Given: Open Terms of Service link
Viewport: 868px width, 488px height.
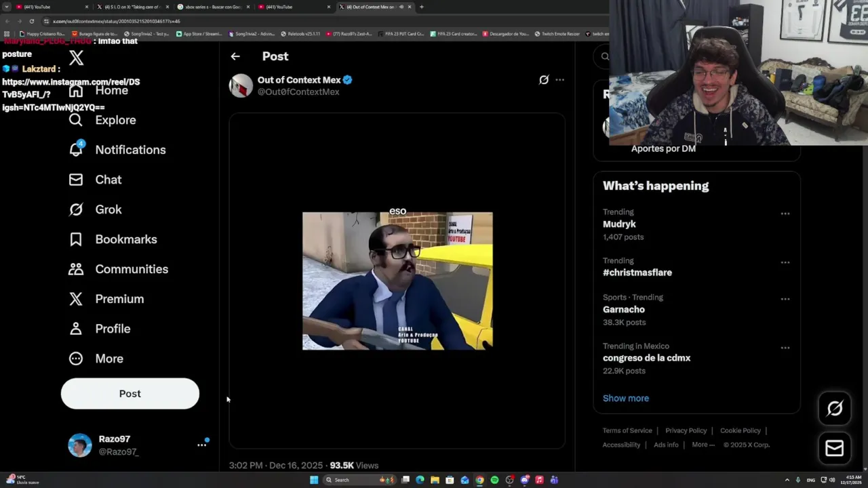Looking at the screenshot, I should [627, 431].
